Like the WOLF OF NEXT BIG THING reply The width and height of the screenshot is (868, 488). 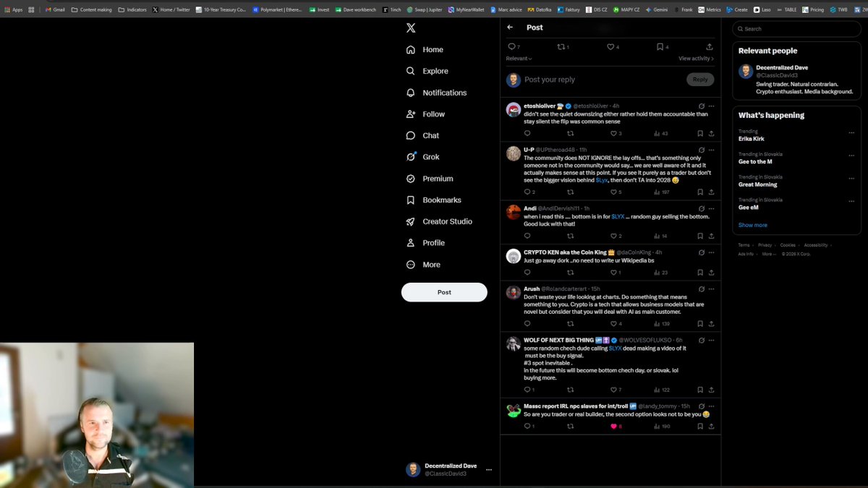[616, 390]
